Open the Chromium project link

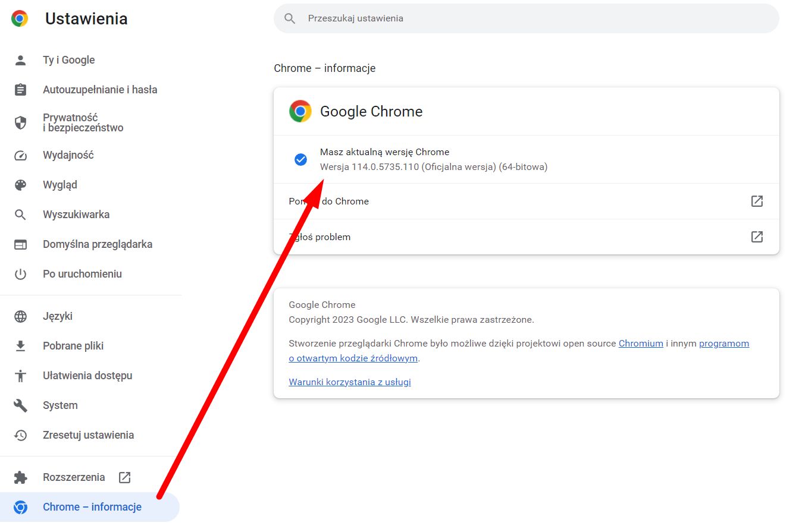641,343
